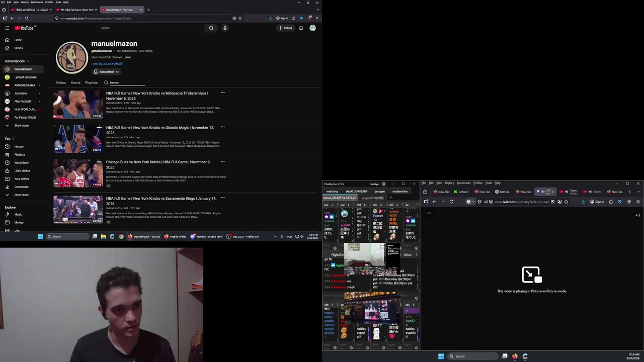Open Chicago Bulls vs Knicks thumbnail
This screenshot has width=644, height=362.
click(x=78, y=173)
